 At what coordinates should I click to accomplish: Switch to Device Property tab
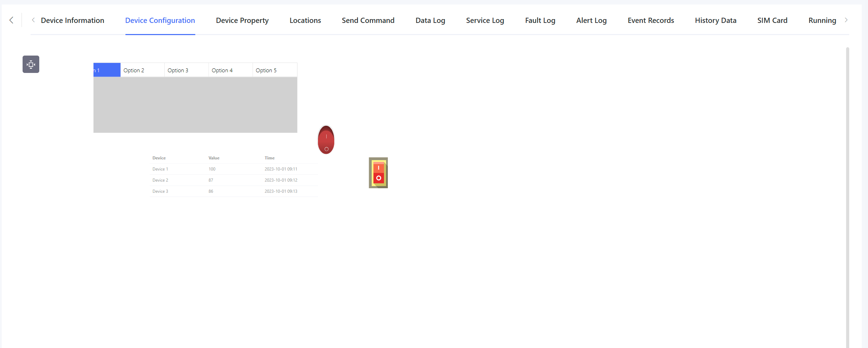(242, 20)
